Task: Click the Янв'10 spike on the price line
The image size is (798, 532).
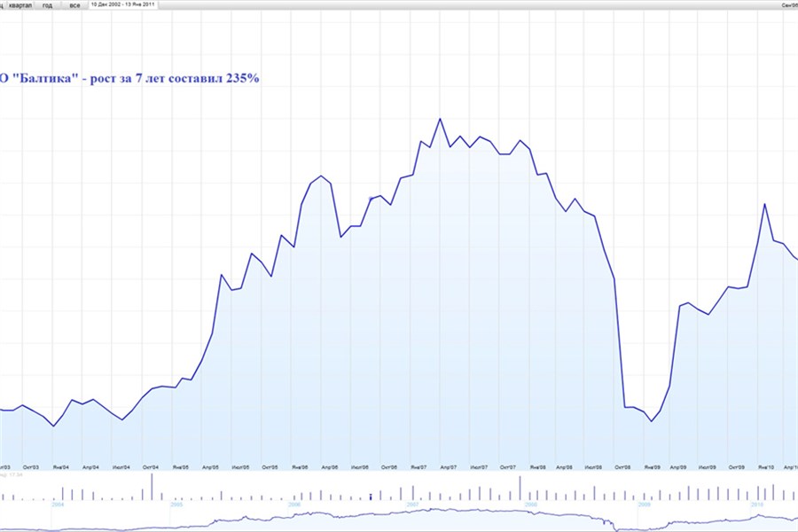Action: (764, 204)
